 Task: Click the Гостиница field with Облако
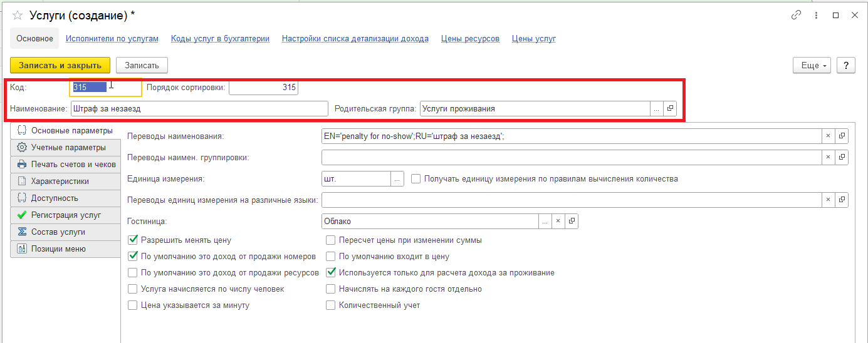[430, 221]
